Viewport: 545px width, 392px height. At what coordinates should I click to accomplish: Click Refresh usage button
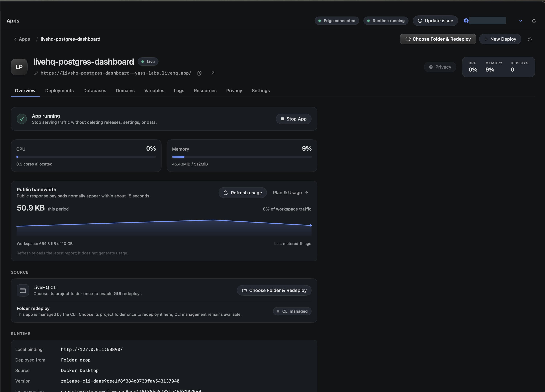[243, 193]
